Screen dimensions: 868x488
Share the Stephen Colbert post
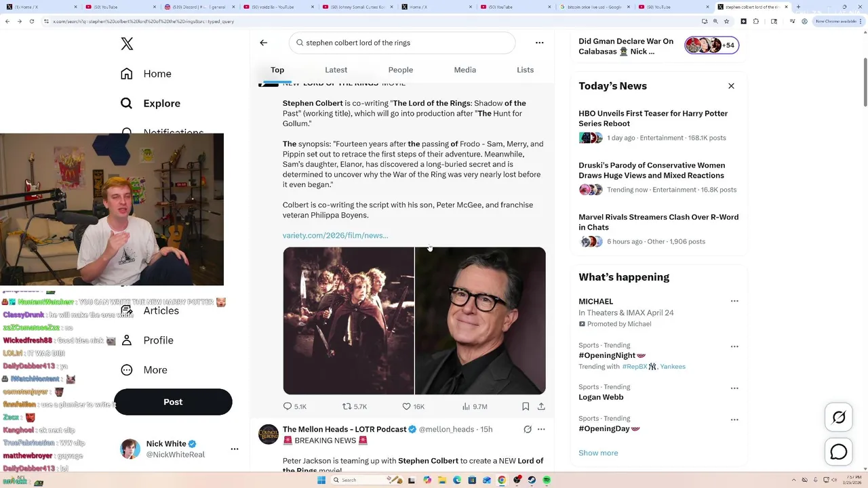541,407
